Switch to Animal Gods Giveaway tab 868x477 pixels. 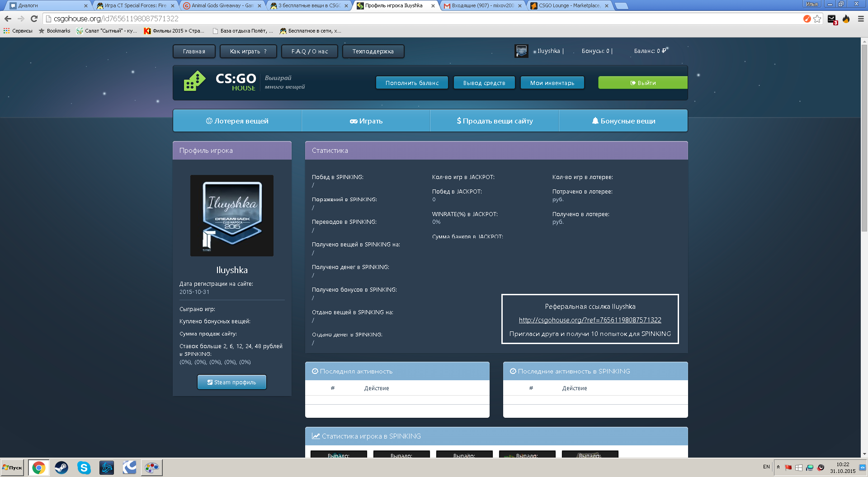point(222,5)
